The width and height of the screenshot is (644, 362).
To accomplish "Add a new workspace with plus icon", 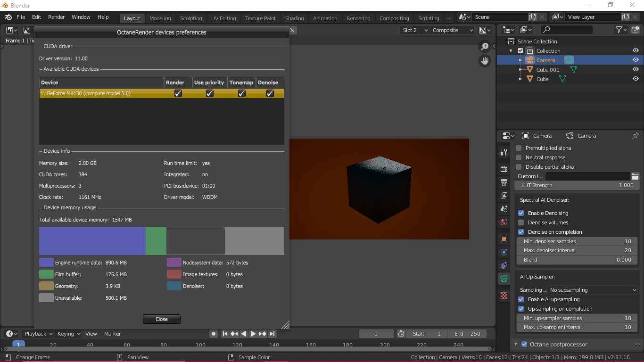I will (449, 18).
